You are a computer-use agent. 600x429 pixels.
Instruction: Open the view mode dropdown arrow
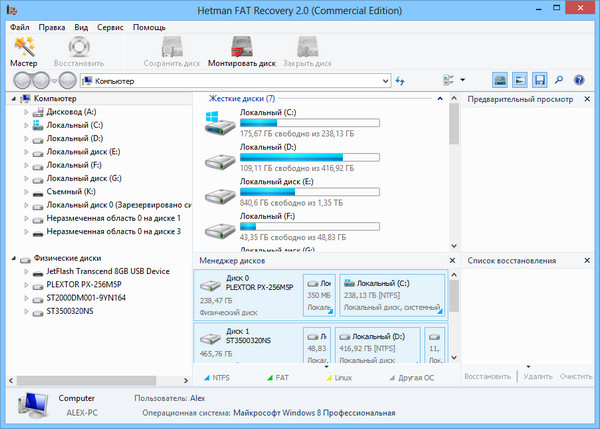pos(465,80)
